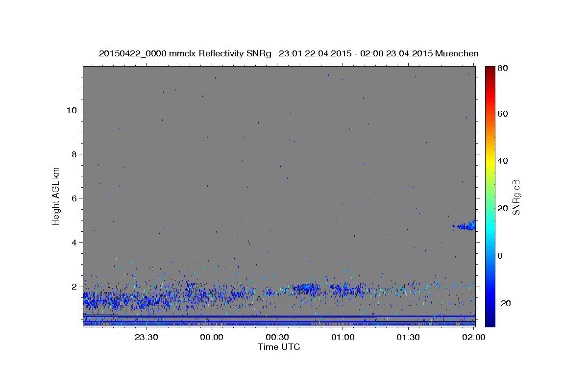Click the height tick label 10
The height and width of the screenshot is (392, 588).
coord(72,110)
